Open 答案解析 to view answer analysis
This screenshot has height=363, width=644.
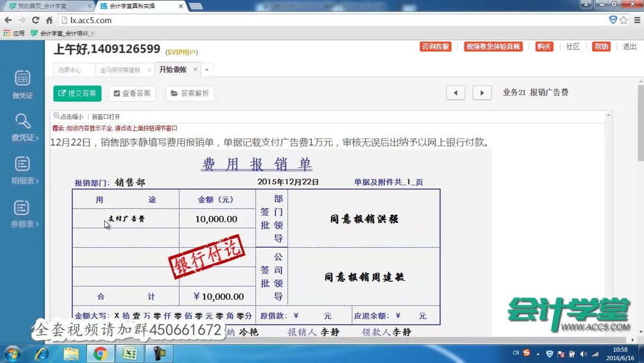point(190,93)
